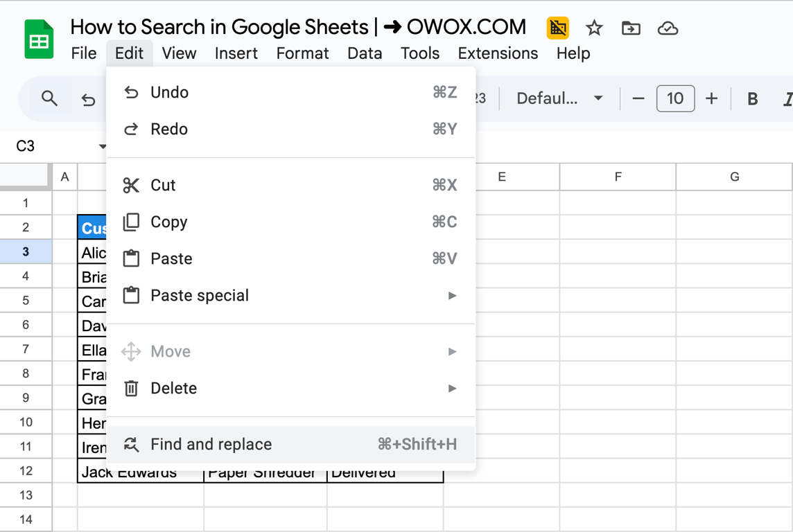Open the Insert menu

[236, 53]
